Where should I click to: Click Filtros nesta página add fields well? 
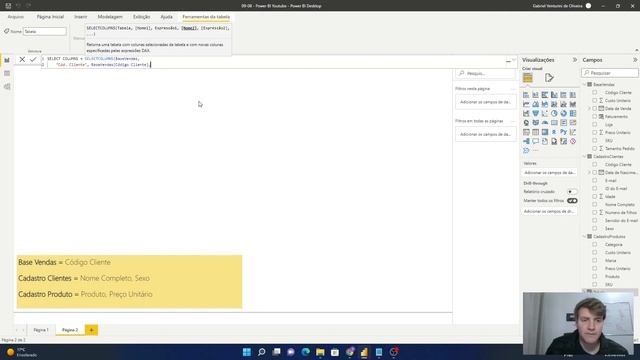pos(485,102)
